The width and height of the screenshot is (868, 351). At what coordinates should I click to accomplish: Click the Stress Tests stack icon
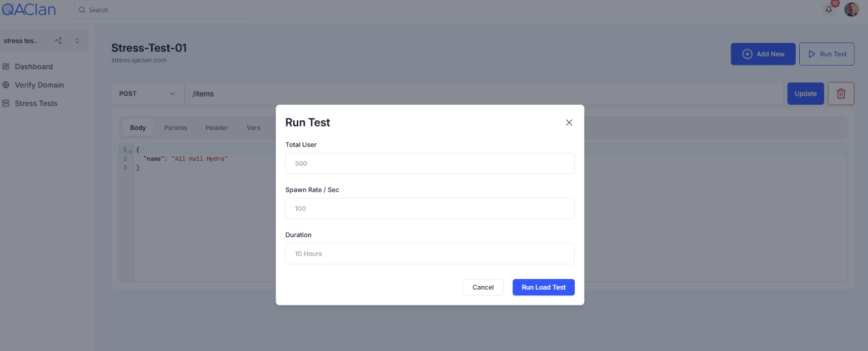point(6,103)
